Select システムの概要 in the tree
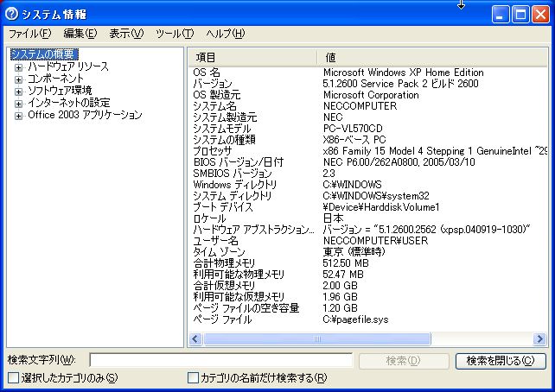Image resolution: width=555 pixels, height=392 pixels. tap(43, 54)
